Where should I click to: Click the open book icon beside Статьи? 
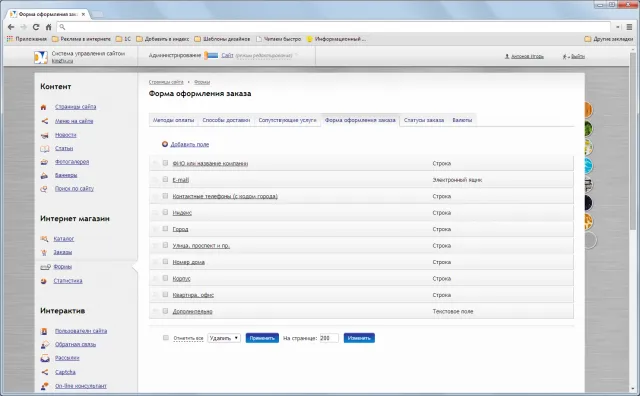point(44,149)
